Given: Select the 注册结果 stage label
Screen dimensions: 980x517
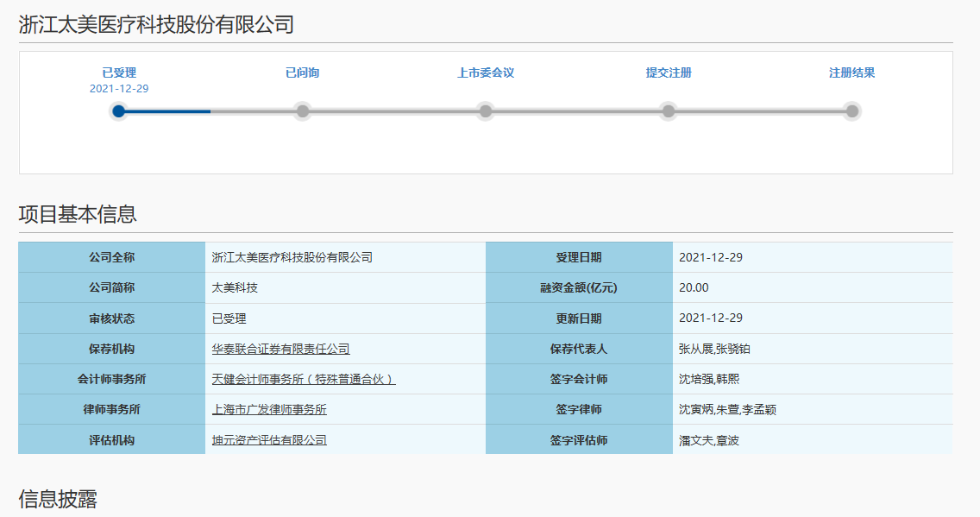Looking at the screenshot, I should 851,73.
